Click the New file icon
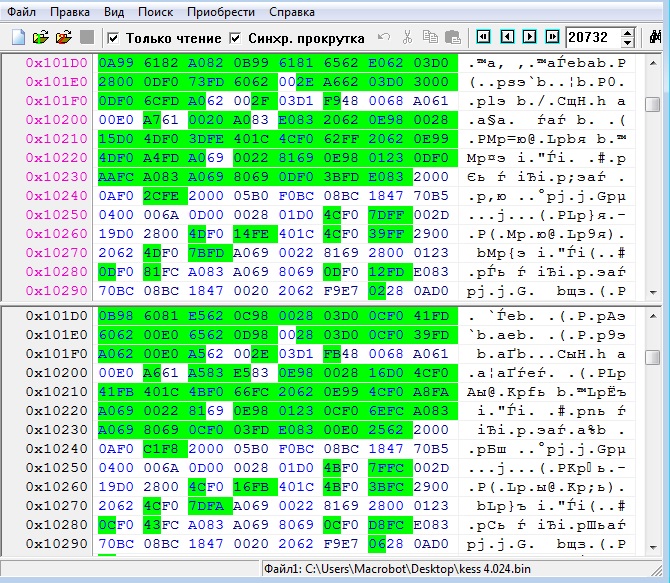Screen dimensions: 670x583 18,38
